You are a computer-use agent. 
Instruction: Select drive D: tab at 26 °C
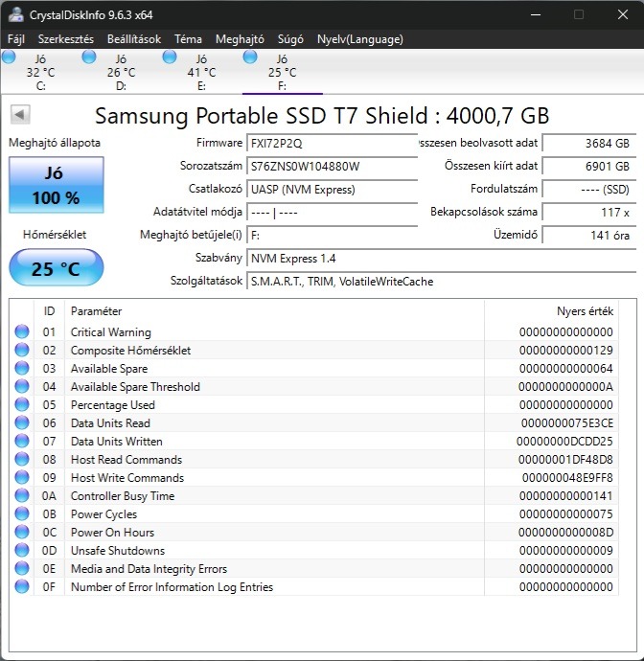coord(121,72)
